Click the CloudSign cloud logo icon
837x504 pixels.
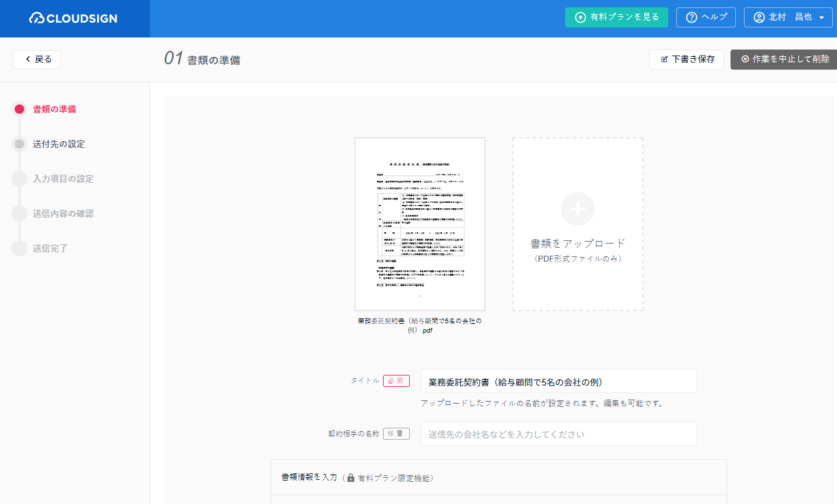point(37,19)
